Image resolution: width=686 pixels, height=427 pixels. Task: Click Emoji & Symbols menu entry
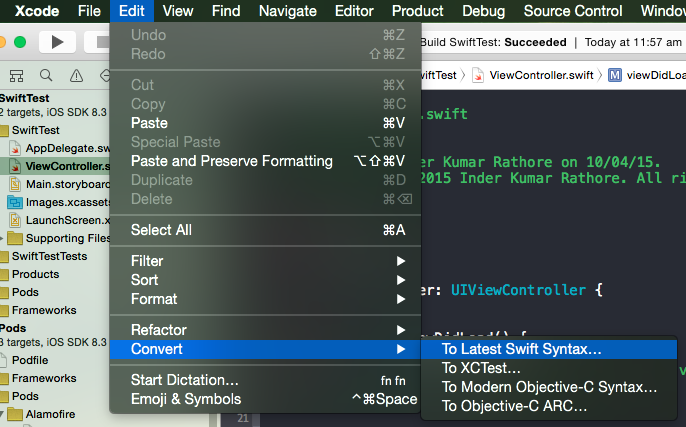[x=185, y=399]
